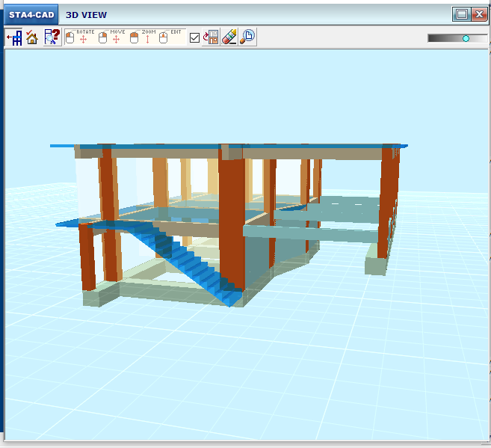Viewport: 491px width, 448px height.
Task: Toggle the checkbox in the toolbar
Action: 195,38
